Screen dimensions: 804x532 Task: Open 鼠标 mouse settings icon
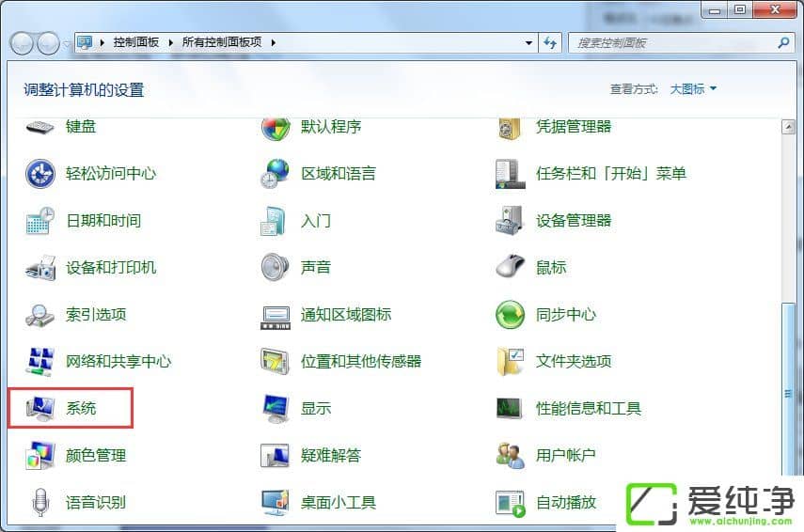510,268
